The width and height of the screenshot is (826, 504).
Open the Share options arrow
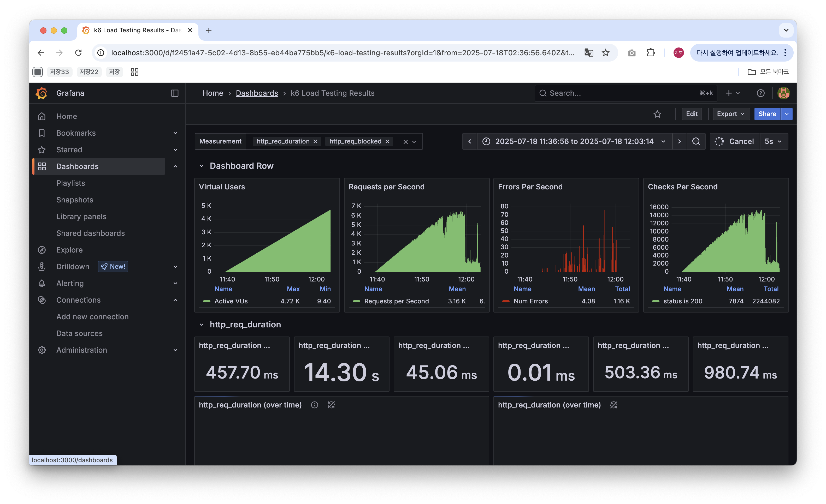pos(786,114)
